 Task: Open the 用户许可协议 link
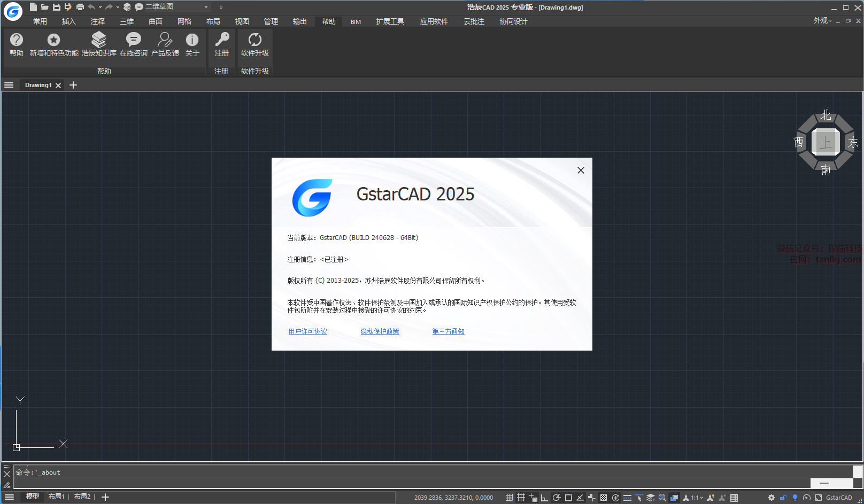click(307, 331)
